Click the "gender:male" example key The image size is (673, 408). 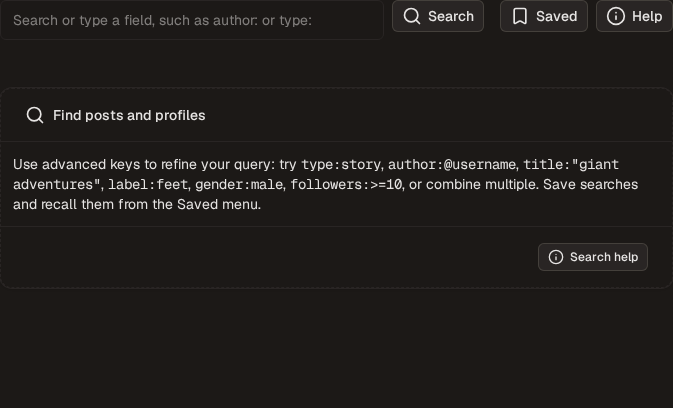tap(239, 184)
